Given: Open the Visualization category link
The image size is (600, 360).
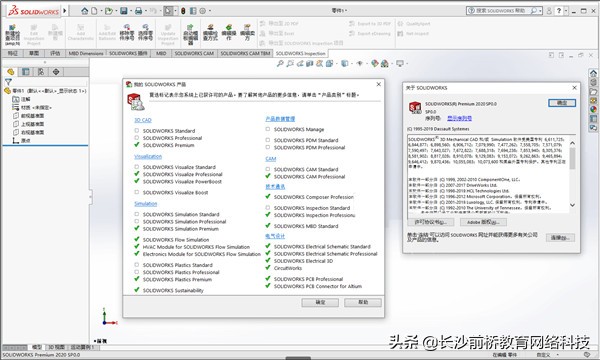Looking at the screenshot, I should coord(148,156).
